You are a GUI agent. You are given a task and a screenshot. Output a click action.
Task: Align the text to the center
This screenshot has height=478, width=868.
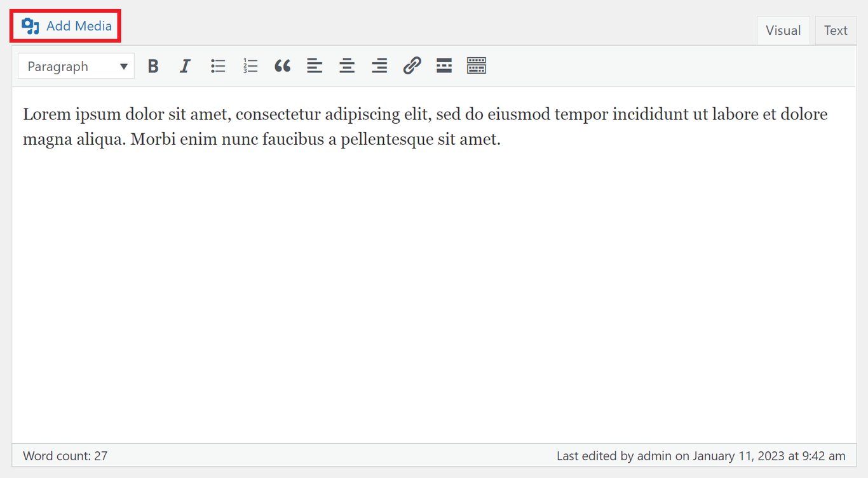point(347,65)
